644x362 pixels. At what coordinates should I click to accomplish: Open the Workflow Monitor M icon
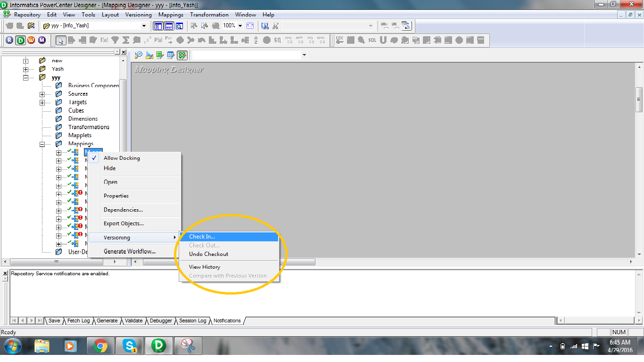pyautogui.click(x=42, y=40)
